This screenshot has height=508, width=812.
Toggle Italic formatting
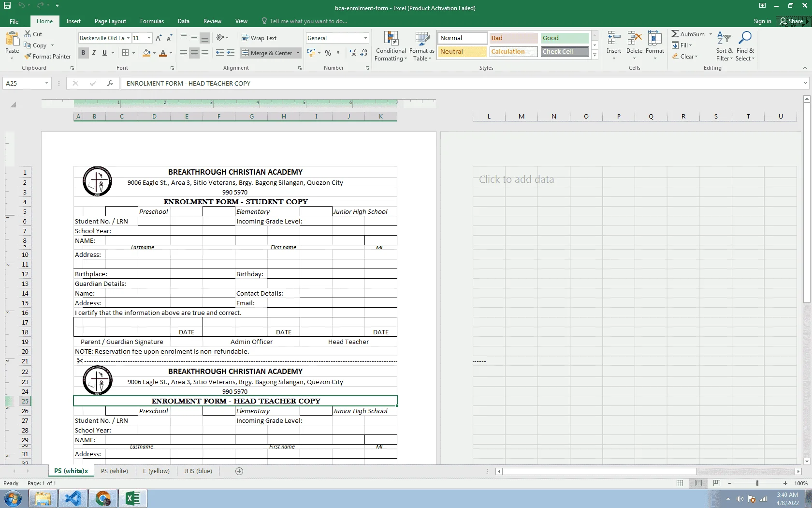point(94,53)
